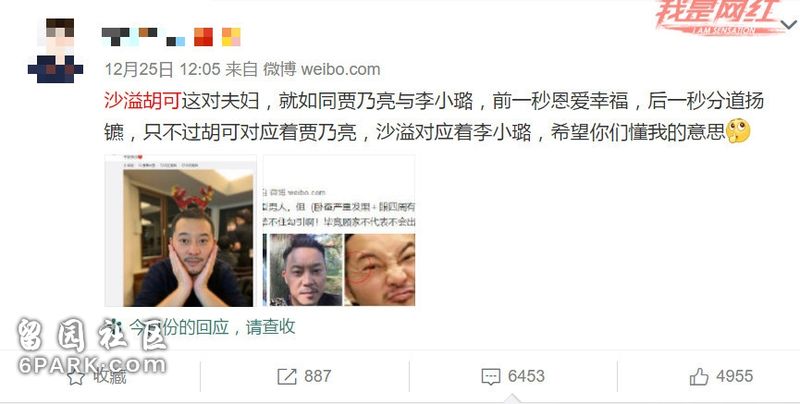Click the likes count 4955
The image size is (800, 404).
[734, 376]
